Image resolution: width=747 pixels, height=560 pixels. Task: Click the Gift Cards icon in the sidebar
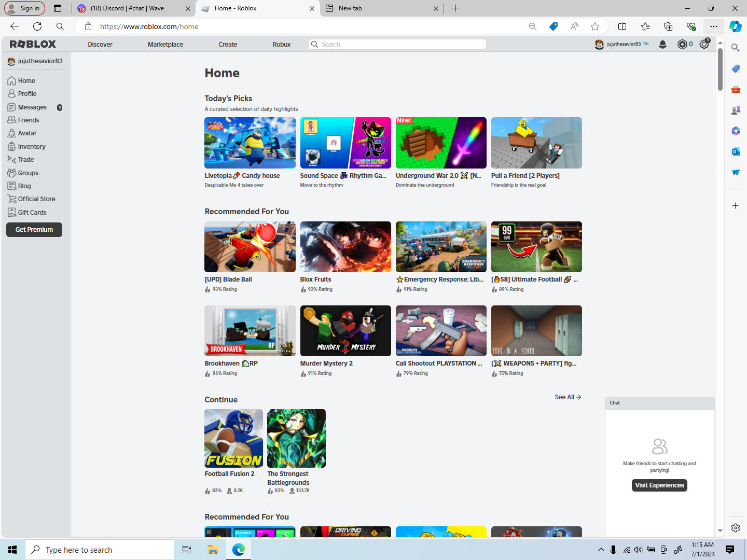(11, 213)
